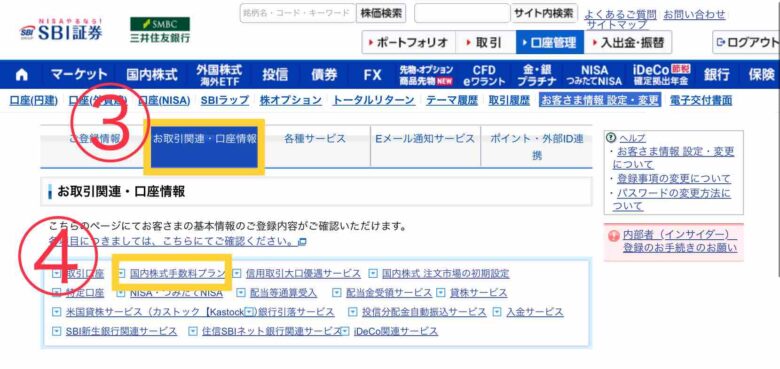
Task: Click external link icon after こちらにてご確認ください
Action: click(x=302, y=242)
